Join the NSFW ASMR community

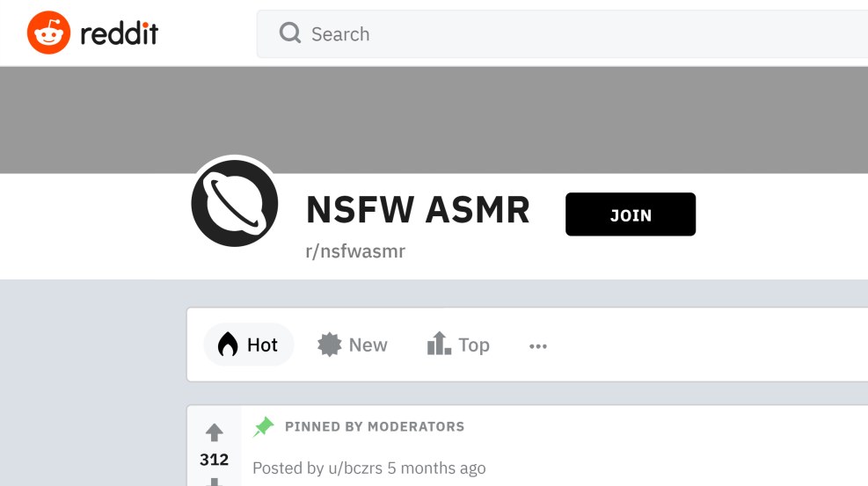[631, 214]
